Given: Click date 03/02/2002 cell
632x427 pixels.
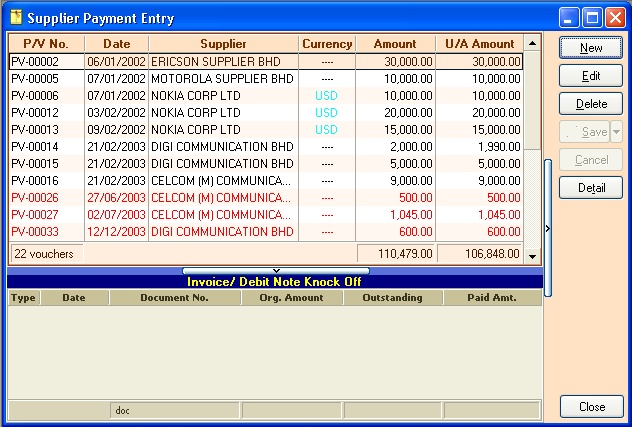Looking at the screenshot, I should click(x=116, y=112).
